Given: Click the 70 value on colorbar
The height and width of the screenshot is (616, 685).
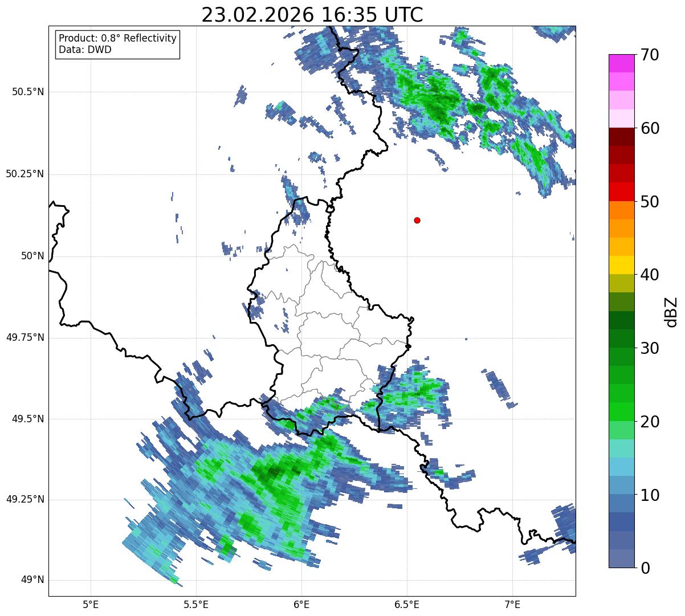Looking at the screenshot, I should 650,55.
